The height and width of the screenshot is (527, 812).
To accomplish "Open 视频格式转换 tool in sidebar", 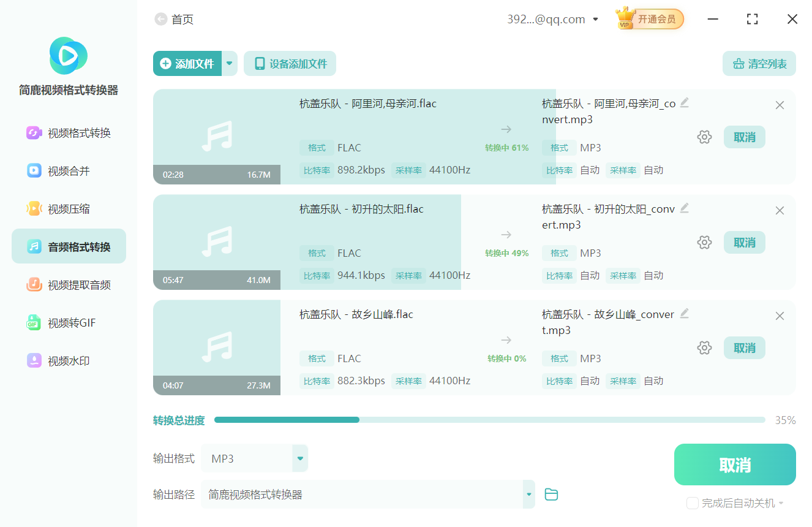I will [x=68, y=132].
